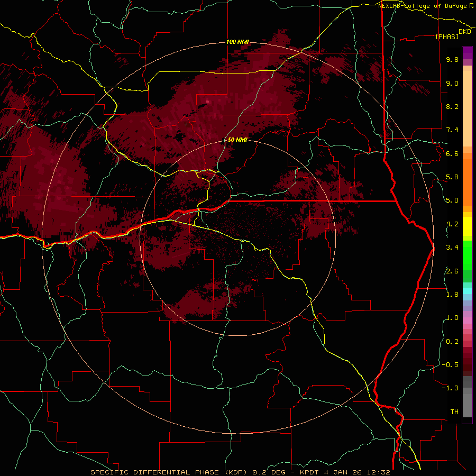Image resolution: width=476 pixels, height=476 pixels.
Task: Click the orange band of the color bar
Action: pyautogui.click(x=467, y=182)
